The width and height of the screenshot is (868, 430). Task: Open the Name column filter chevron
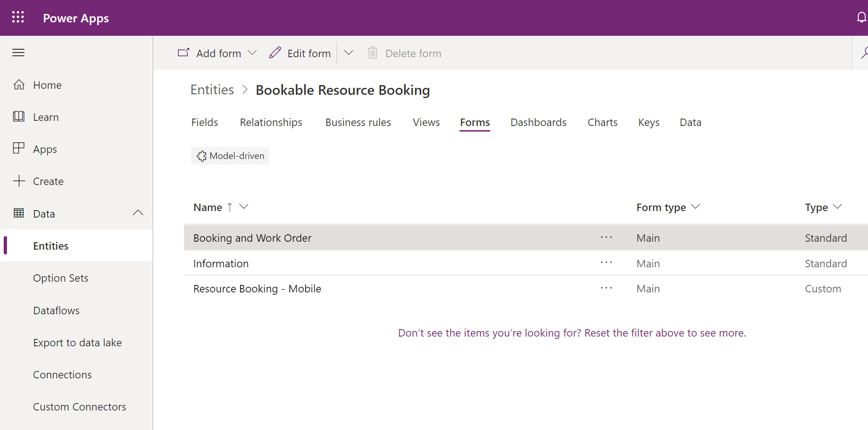tap(243, 206)
